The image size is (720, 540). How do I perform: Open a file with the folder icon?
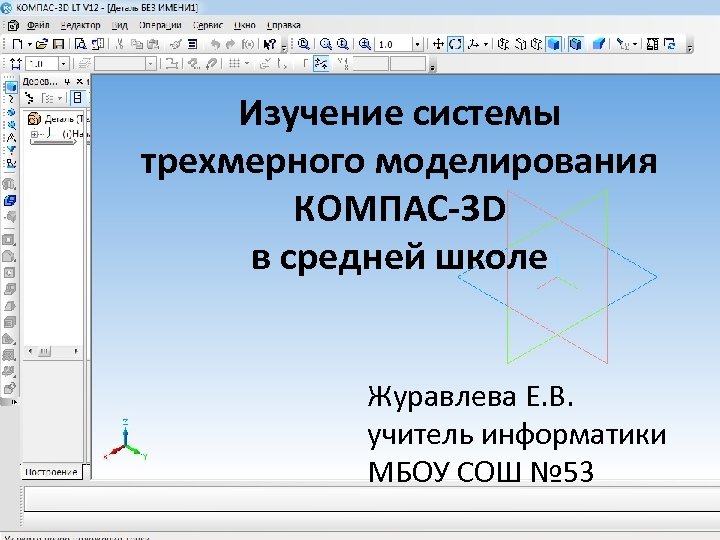pos(41,44)
